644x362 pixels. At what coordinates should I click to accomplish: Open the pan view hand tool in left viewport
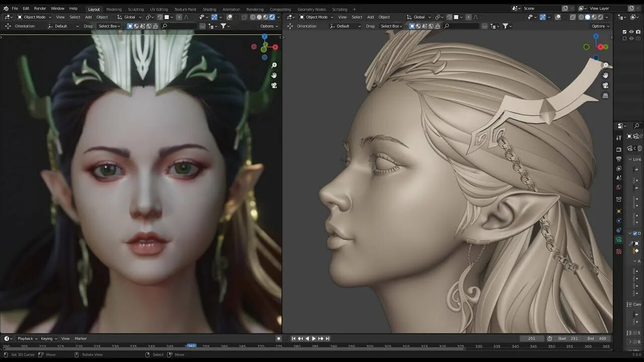(274, 75)
